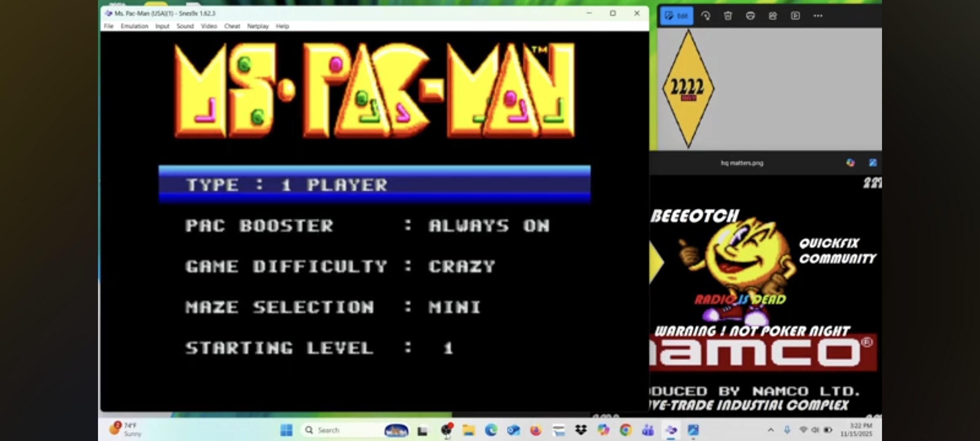Image resolution: width=980 pixels, height=441 pixels.
Task: Click the print icon in Photos
Action: (750, 16)
